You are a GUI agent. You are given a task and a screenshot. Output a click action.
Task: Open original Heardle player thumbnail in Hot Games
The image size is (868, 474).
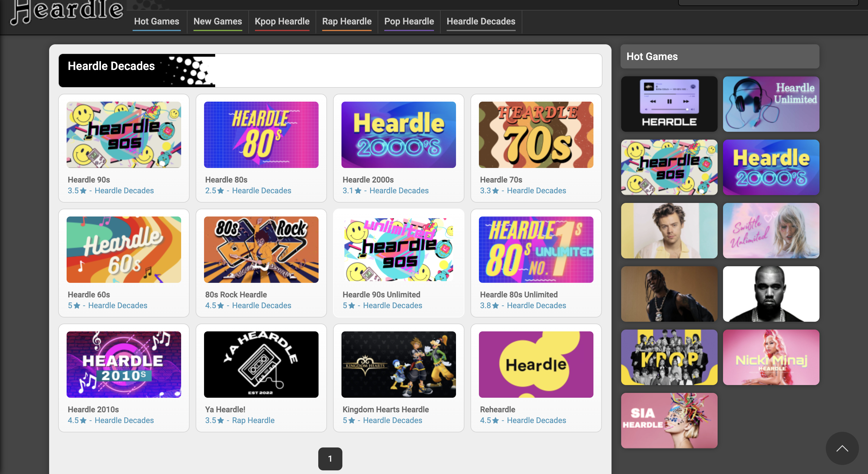[x=669, y=104]
